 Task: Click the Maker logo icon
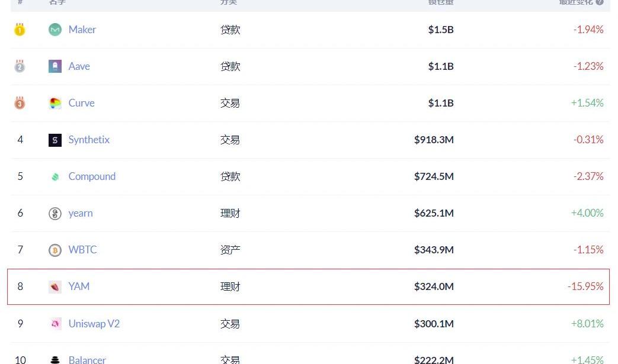coord(55,30)
